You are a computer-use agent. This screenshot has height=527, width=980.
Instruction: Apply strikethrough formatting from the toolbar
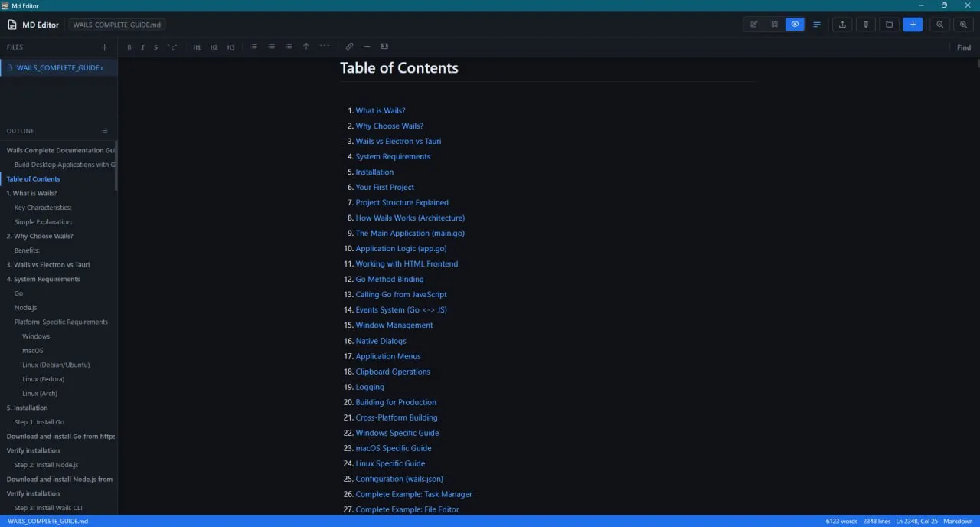pos(155,47)
